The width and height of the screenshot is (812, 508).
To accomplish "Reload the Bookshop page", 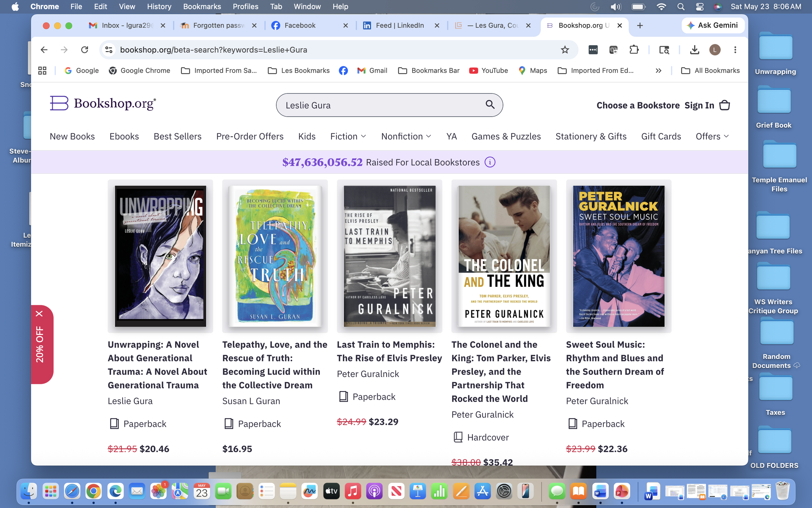I will 84,50.
